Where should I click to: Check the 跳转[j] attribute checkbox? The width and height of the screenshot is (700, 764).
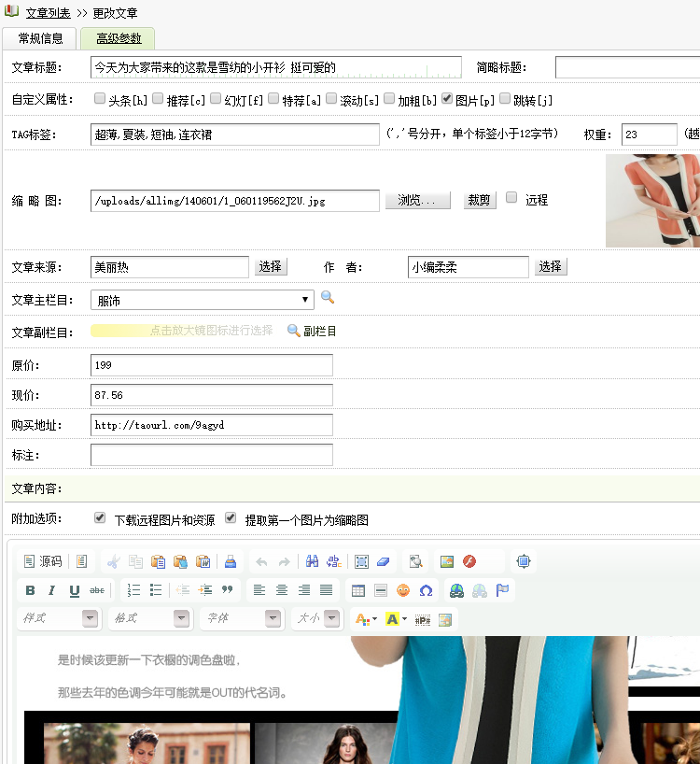pyautogui.click(x=505, y=99)
